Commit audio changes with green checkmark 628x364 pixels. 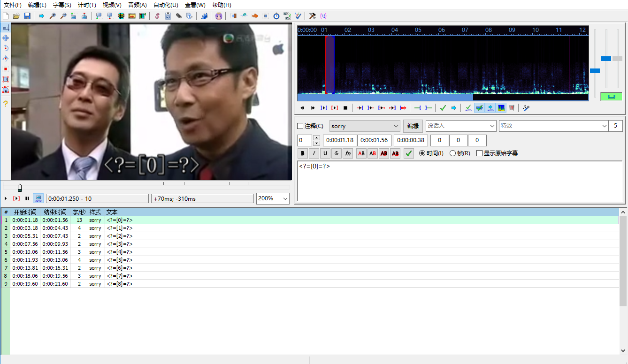(x=443, y=108)
